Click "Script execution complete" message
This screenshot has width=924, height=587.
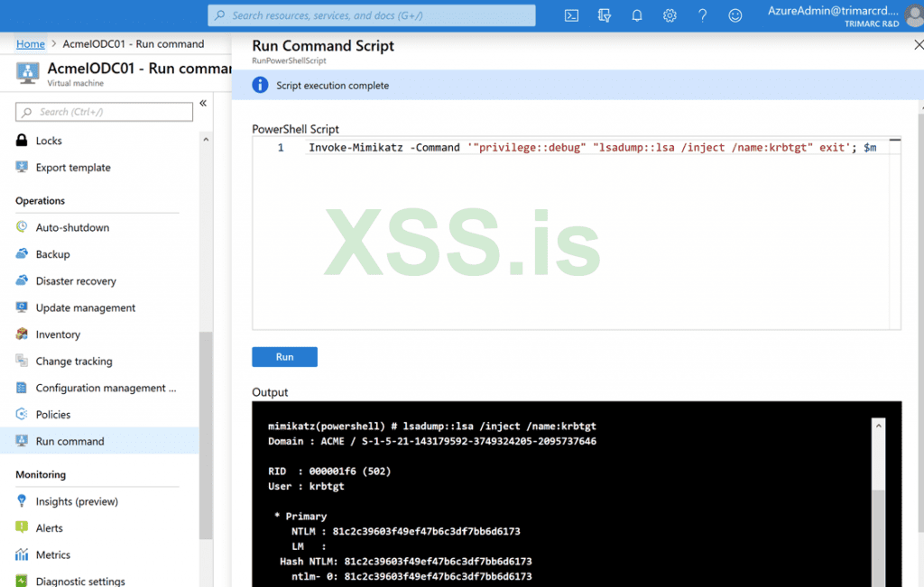click(x=332, y=86)
